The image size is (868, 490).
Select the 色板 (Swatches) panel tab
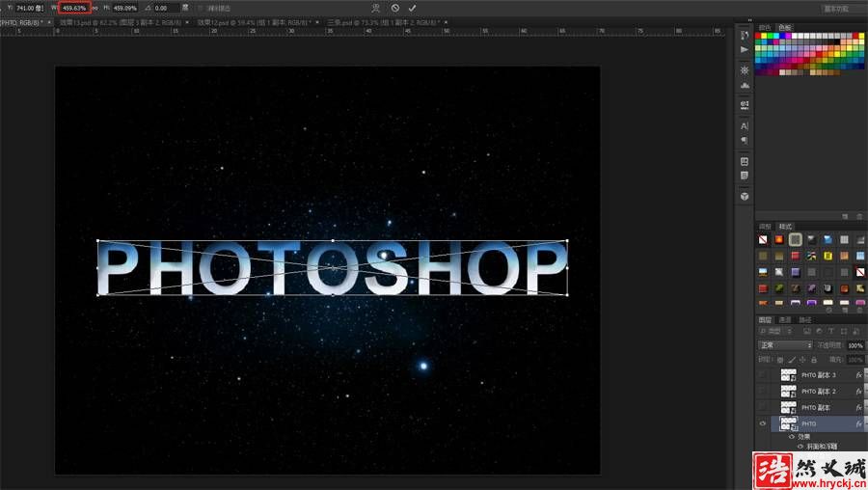pos(785,27)
